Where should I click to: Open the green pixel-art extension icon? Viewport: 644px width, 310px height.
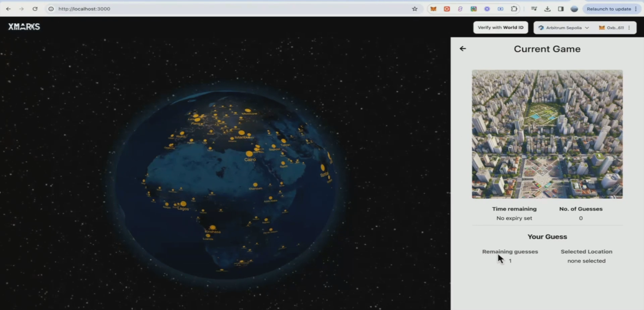pos(474,9)
